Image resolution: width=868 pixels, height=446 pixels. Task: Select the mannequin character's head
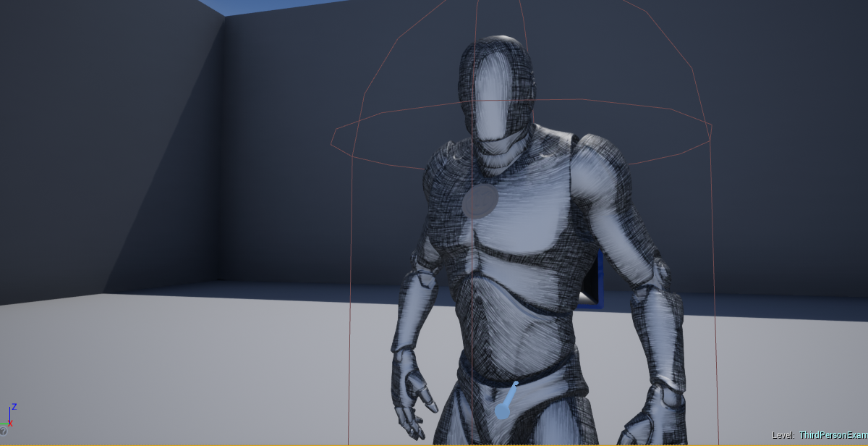point(496,89)
